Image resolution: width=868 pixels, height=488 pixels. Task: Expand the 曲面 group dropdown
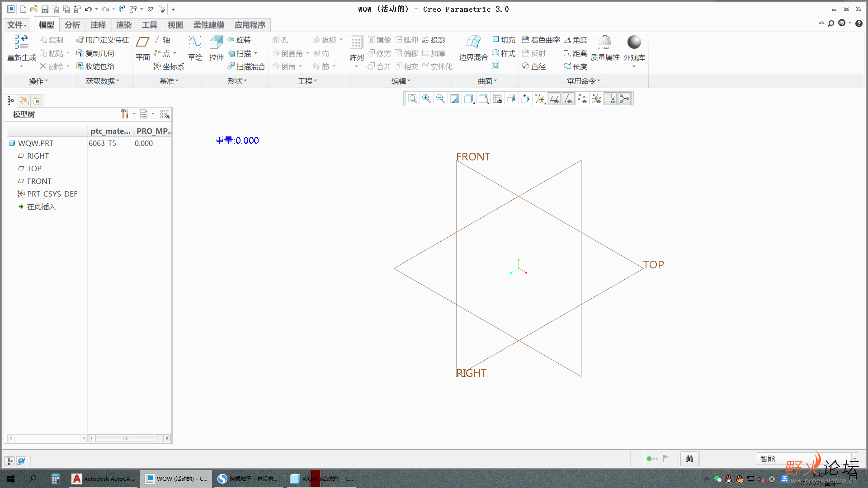pyautogui.click(x=487, y=81)
